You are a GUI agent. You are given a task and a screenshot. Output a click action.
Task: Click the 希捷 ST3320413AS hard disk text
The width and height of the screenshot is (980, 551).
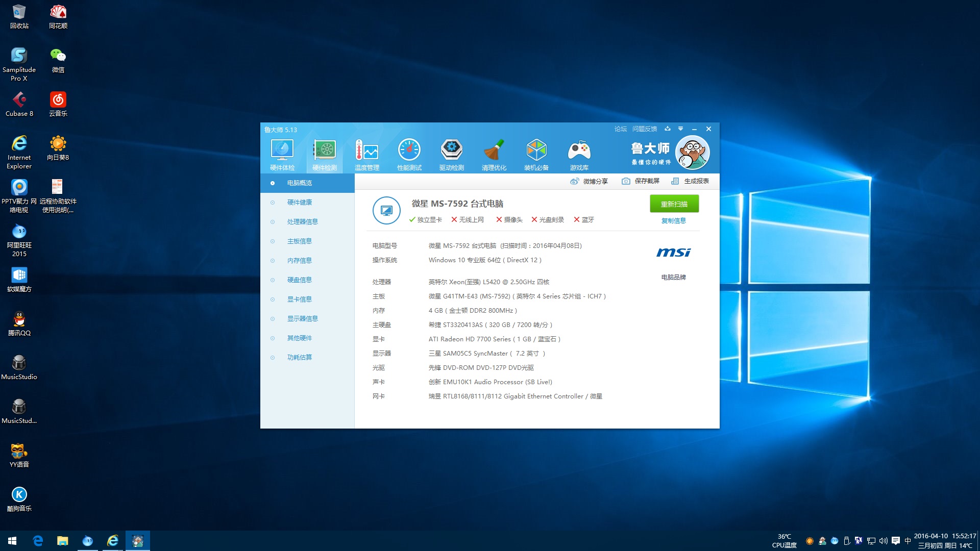tap(491, 325)
